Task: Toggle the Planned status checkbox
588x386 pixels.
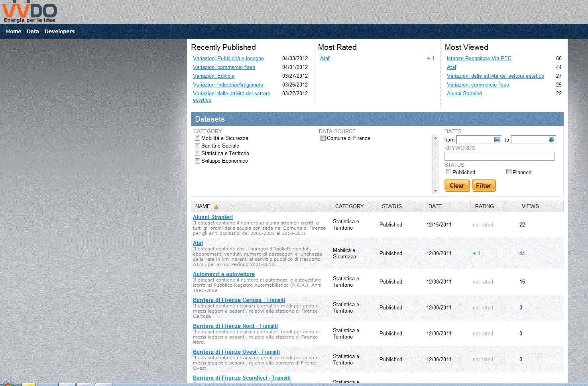Action: point(509,172)
